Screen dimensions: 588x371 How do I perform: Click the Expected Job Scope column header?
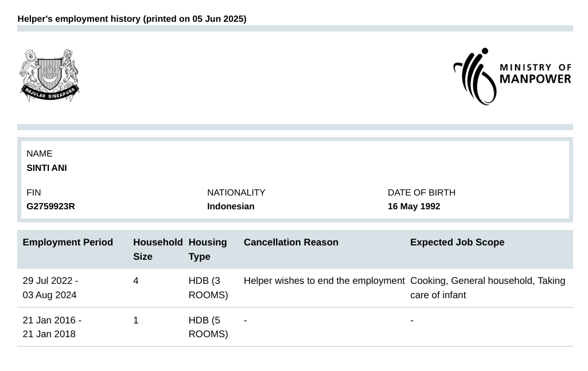click(457, 243)
